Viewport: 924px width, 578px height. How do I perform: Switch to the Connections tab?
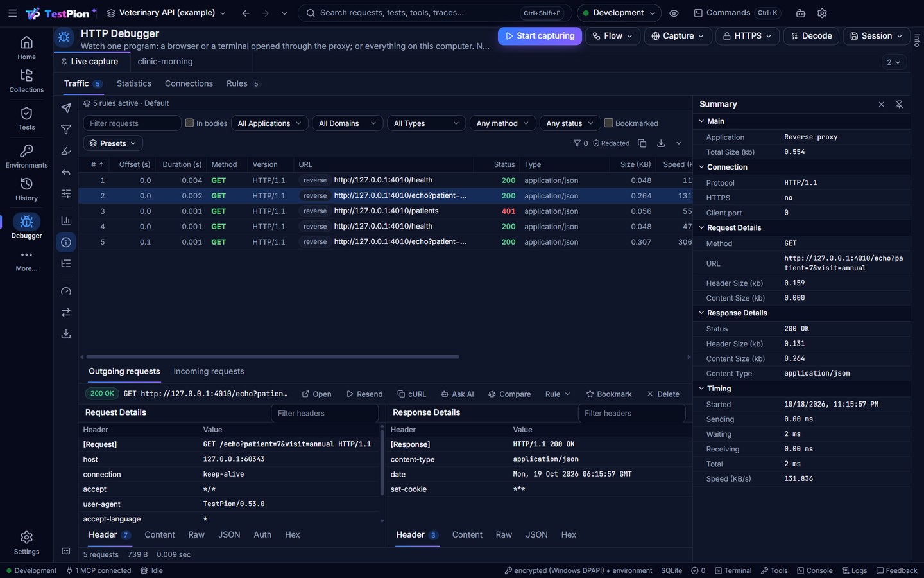189,83
